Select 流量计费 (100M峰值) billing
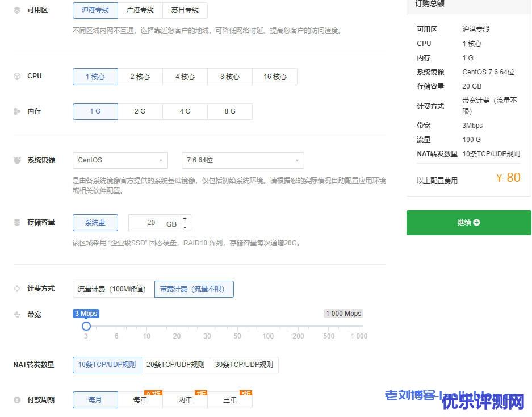 [x=114, y=289]
